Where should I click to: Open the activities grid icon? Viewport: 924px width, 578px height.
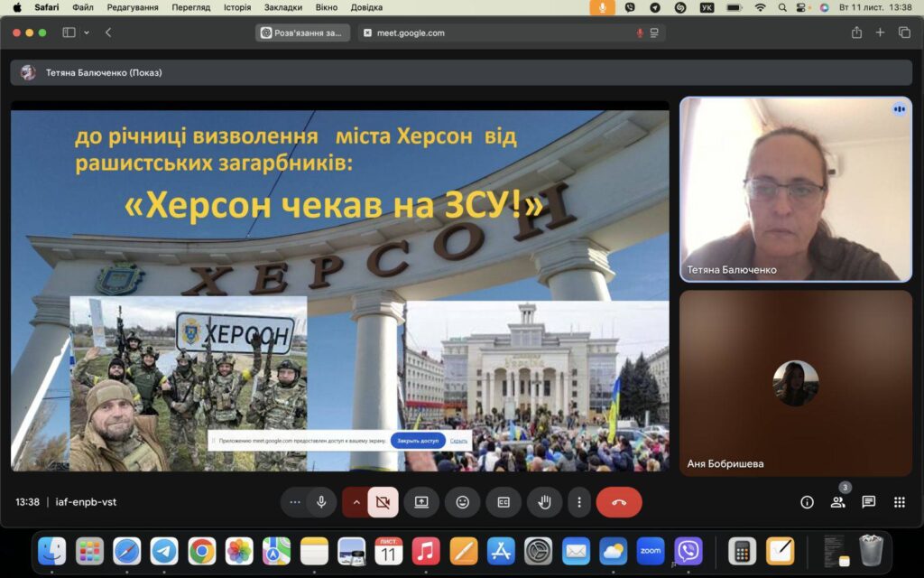pos(900,502)
